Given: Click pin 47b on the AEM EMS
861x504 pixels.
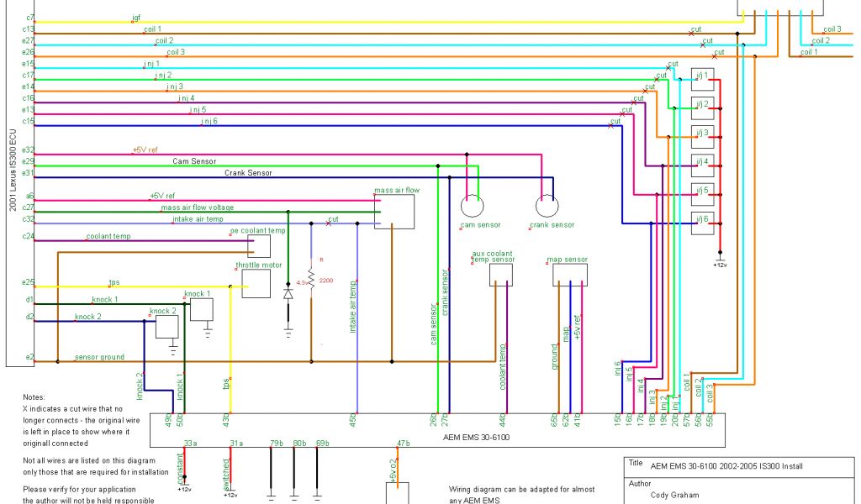Looking at the screenshot, I should pos(403,443).
